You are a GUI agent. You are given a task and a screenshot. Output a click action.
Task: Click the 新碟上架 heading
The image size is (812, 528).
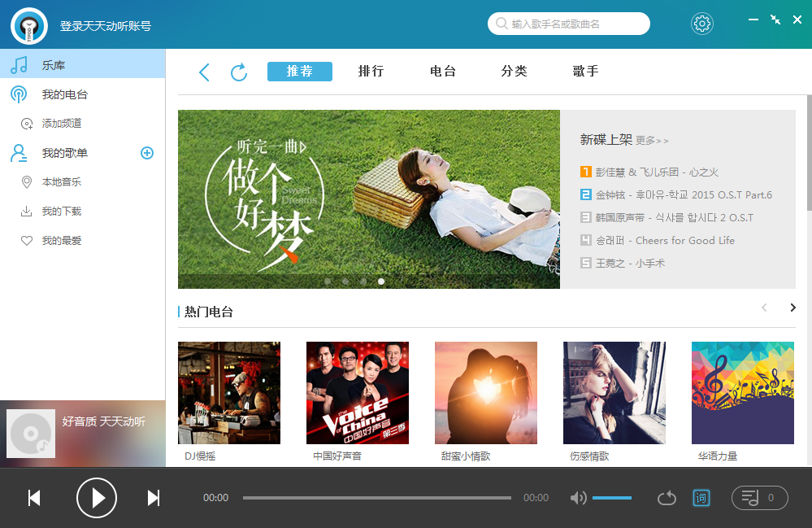606,139
